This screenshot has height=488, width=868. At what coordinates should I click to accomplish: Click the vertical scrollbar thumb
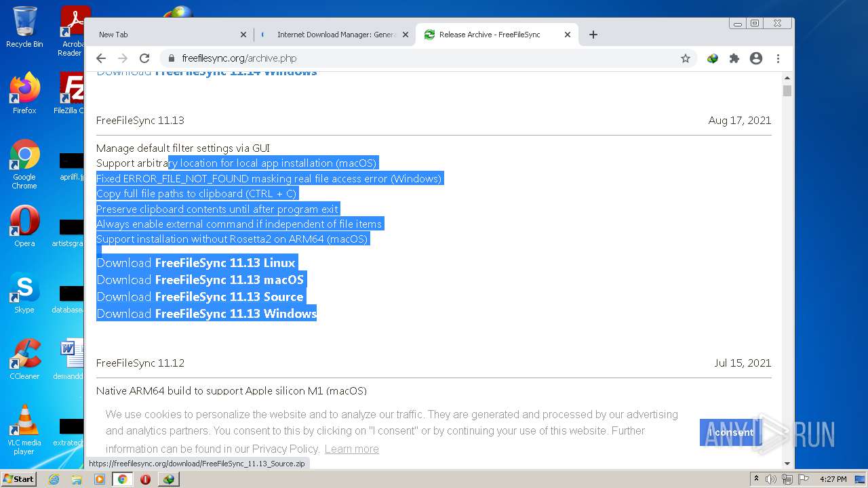(787, 91)
